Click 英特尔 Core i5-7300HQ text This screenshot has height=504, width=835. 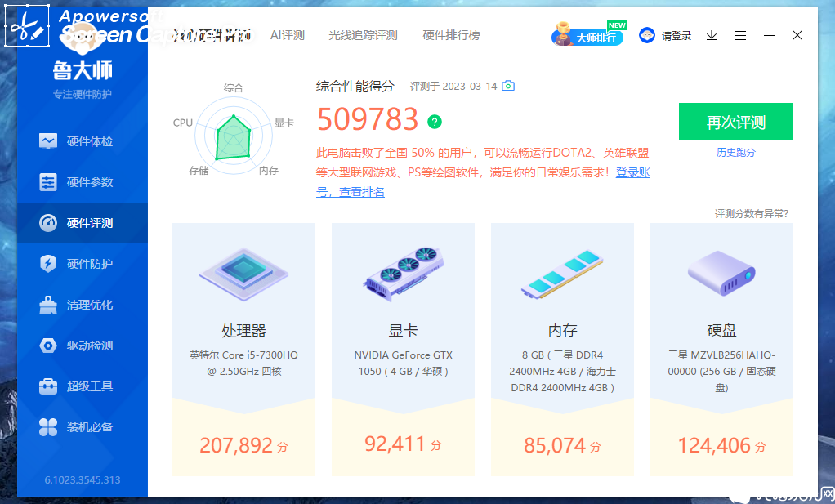pos(244,363)
